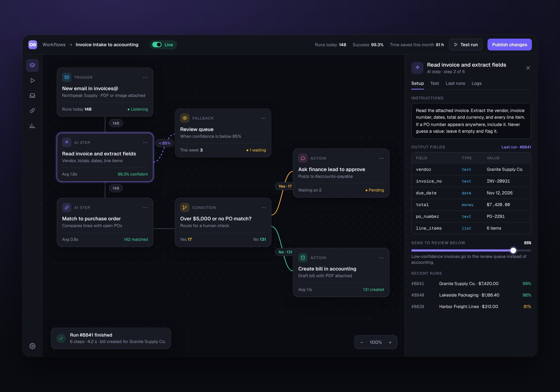Open options menu on Read invoice node
This screenshot has height=392, width=560.
[145, 143]
